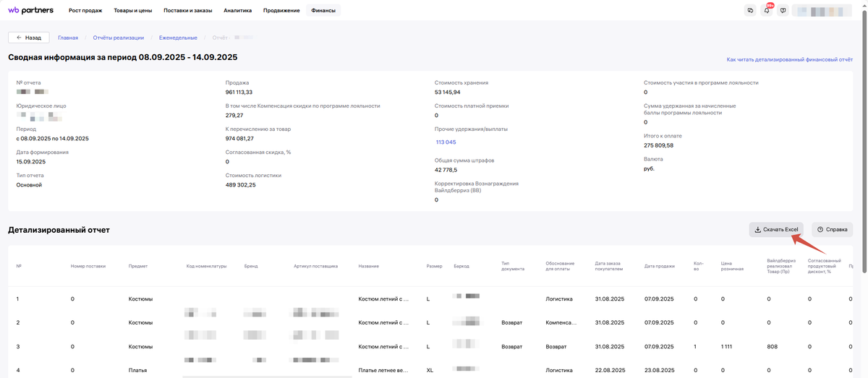Viewport: 868px width, 378px height.
Task: Select the currency value руб.
Action: click(x=649, y=168)
